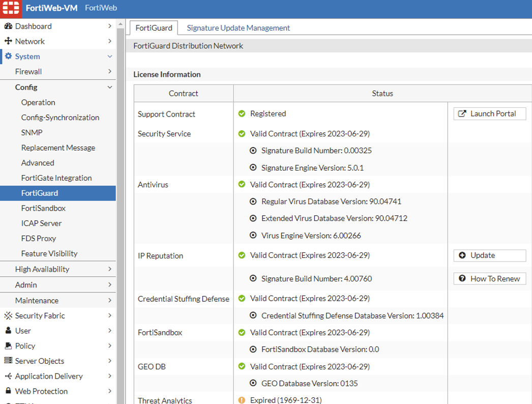This screenshot has width=532, height=404.
Task: Click the Network crosshair icon
Action: (9, 41)
